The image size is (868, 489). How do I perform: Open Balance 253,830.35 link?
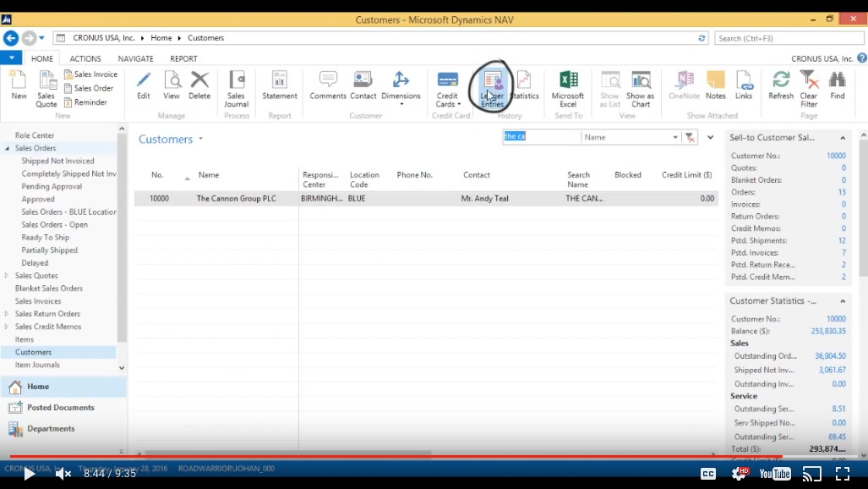[x=828, y=331]
